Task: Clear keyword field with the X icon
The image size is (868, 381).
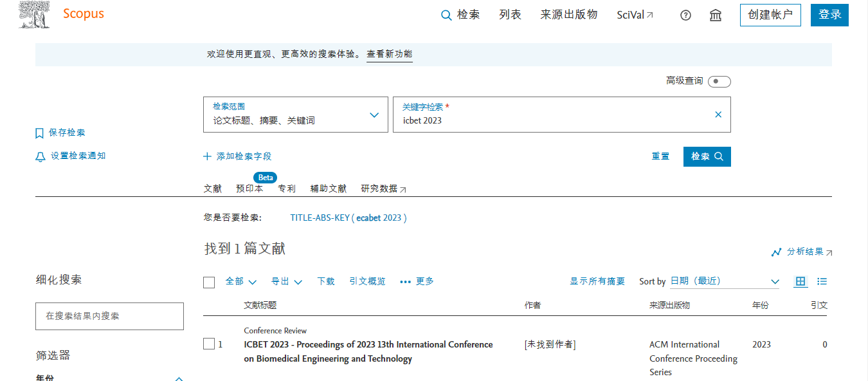Action: coord(718,115)
